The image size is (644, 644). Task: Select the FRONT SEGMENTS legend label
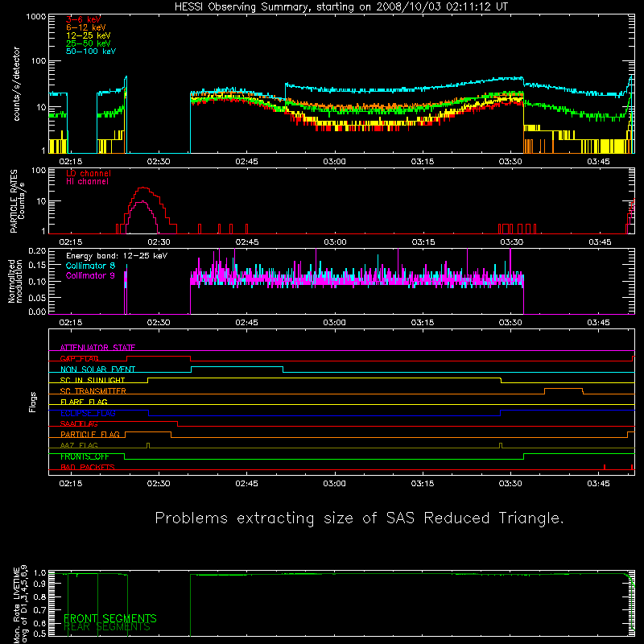coord(110,618)
